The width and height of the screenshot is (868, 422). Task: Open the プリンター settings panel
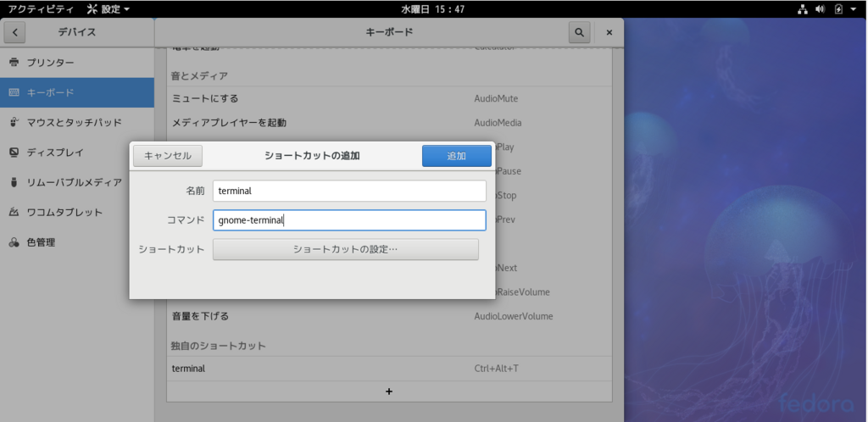coord(77,63)
